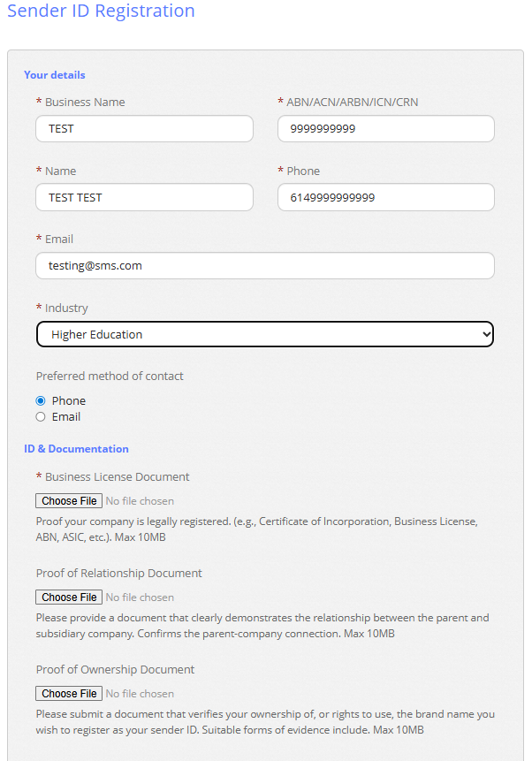The height and width of the screenshot is (761, 532).
Task: Select the Email contact method radio button
Action: coord(41,417)
